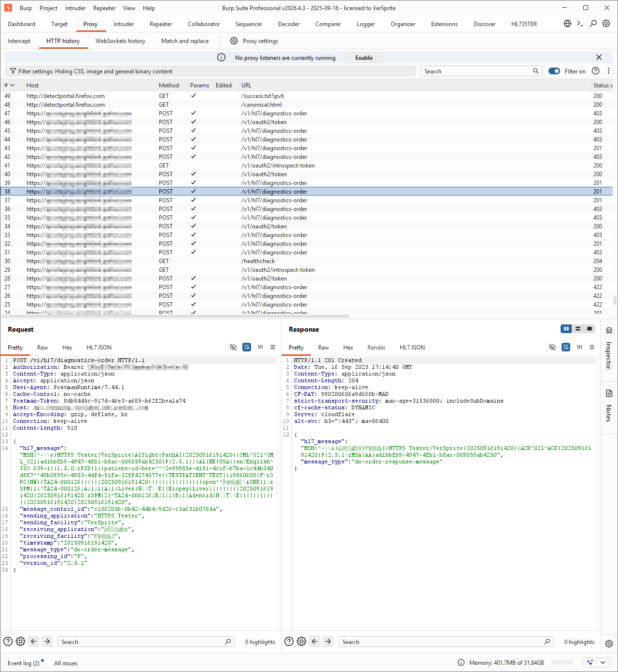This screenshot has height=672, width=618.
Task: Open the Repeater menu
Action: pyautogui.click(x=104, y=8)
